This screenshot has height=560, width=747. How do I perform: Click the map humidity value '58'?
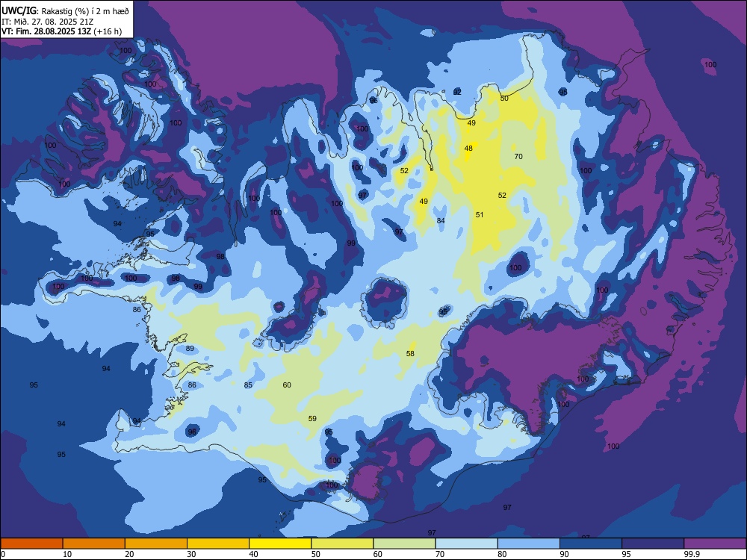410,354
